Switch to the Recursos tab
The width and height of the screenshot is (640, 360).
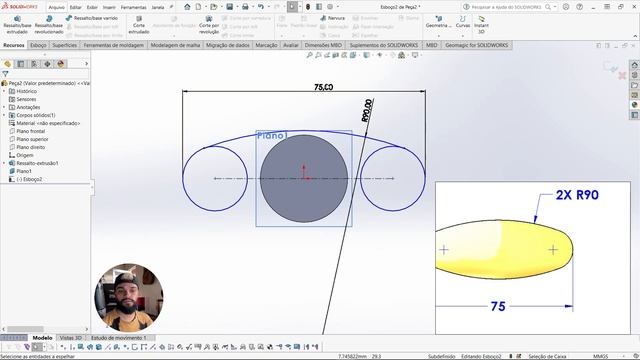(14, 45)
